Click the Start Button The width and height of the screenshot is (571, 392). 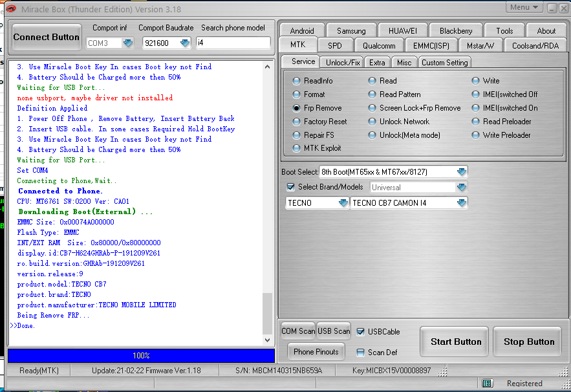tap(454, 342)
